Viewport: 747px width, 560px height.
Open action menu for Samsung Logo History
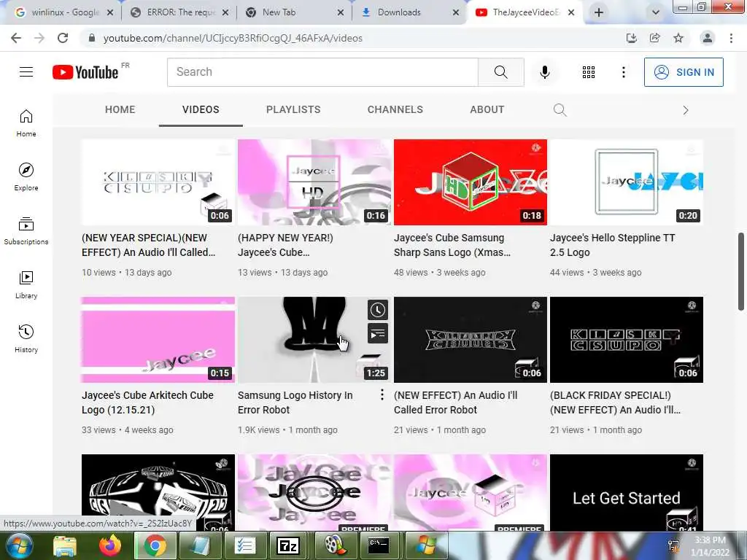[x=382, y=394]
